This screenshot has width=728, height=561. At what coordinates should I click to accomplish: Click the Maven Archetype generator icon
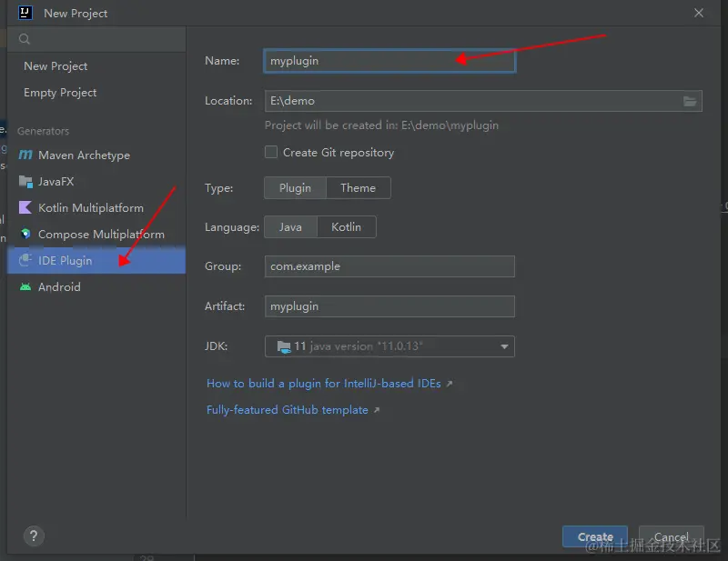point(25,155)
